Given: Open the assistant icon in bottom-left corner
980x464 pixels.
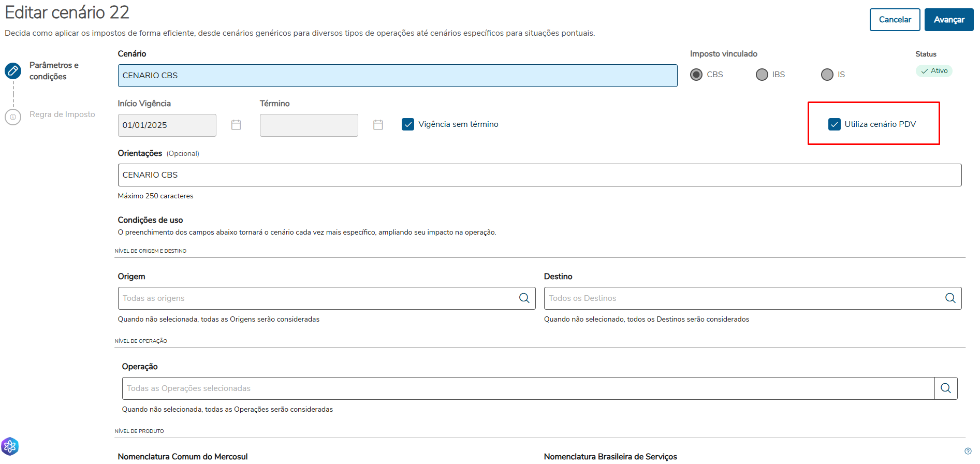Looking at the screenshot, I should click(10, 446).
